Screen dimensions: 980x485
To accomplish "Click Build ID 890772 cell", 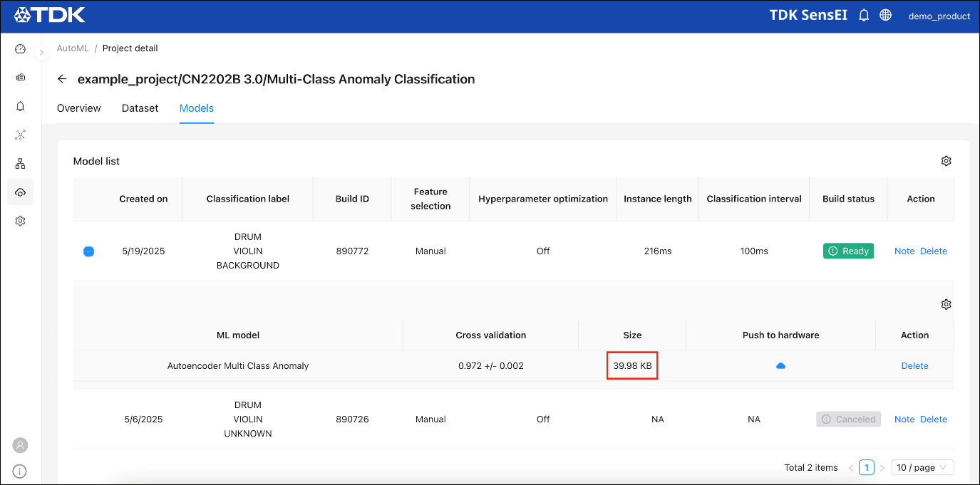I will tap(352, 251).
